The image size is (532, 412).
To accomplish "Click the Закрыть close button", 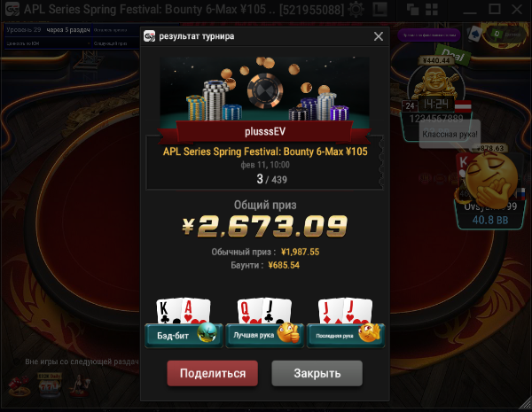I will tap(317, 373).
